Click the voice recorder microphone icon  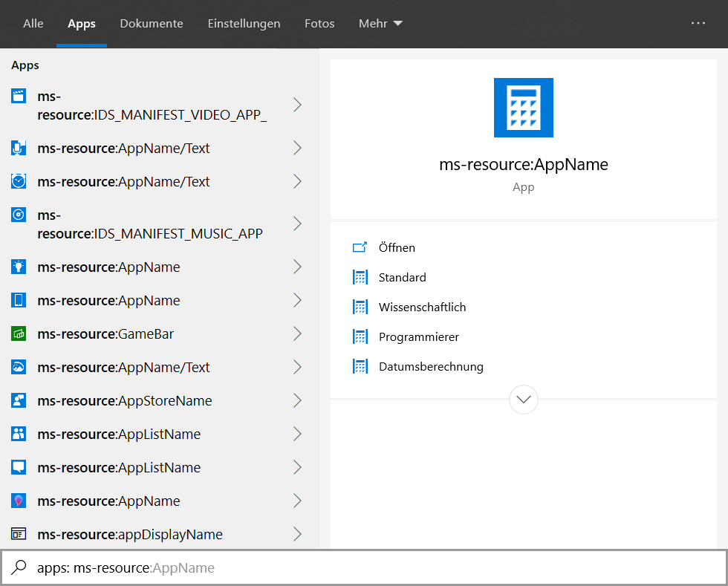pos(19,148)
